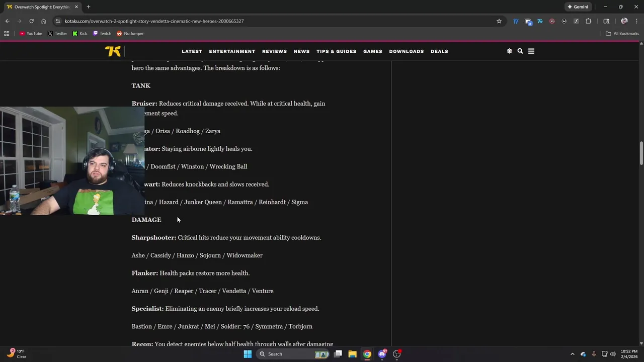Click the TANK heading text
Viewport: 644px width, 362px height.
pos(141,86)
